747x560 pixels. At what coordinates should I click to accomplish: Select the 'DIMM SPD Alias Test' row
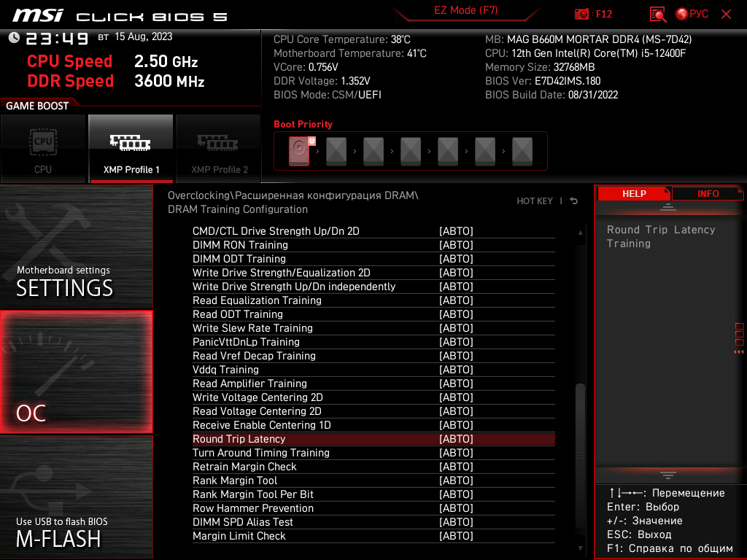[373, 522]
